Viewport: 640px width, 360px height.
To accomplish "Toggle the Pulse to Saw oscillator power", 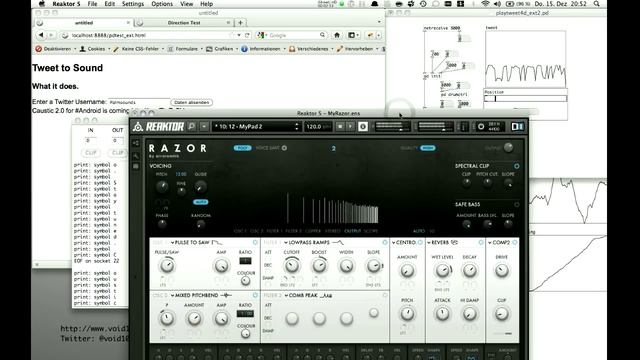I will [255, 242].
